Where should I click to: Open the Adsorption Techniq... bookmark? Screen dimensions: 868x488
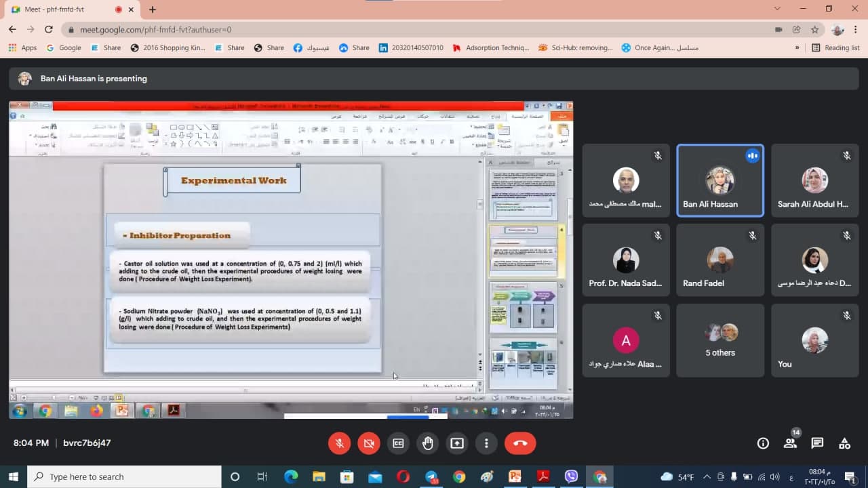coord(491,47)
